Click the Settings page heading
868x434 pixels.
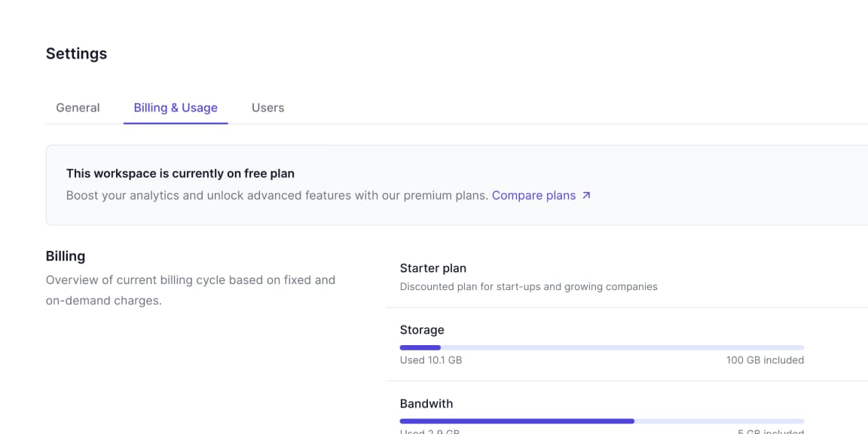point(76,53)
